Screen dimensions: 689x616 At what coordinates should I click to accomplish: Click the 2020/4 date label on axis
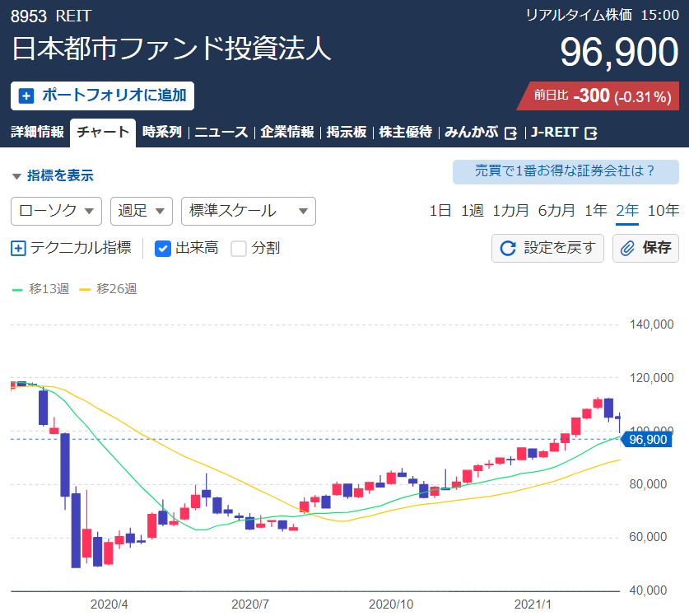pyautogui.click(x=109, y=604)
